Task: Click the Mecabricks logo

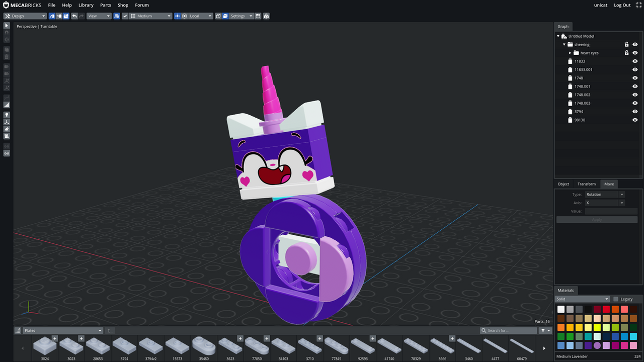Action: [22, 5]
